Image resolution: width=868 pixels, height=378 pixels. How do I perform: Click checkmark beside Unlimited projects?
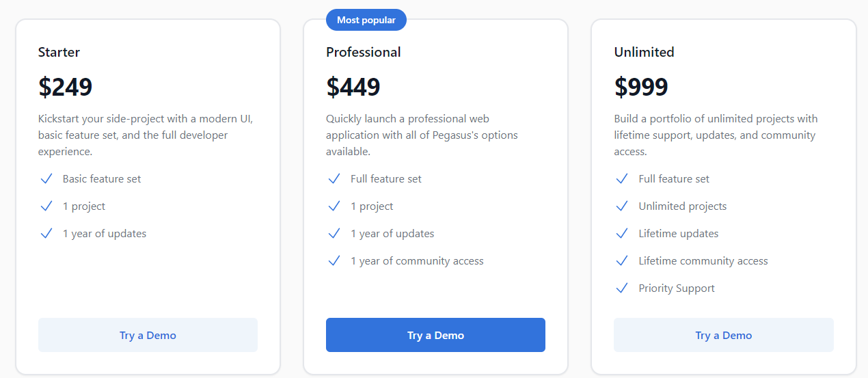[x=622, y=206]
